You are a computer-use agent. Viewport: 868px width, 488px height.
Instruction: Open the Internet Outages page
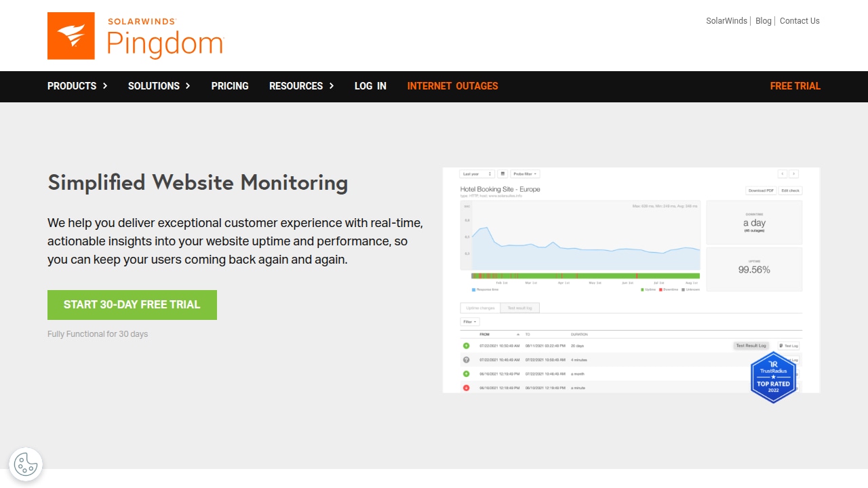[x=452, y=86]
